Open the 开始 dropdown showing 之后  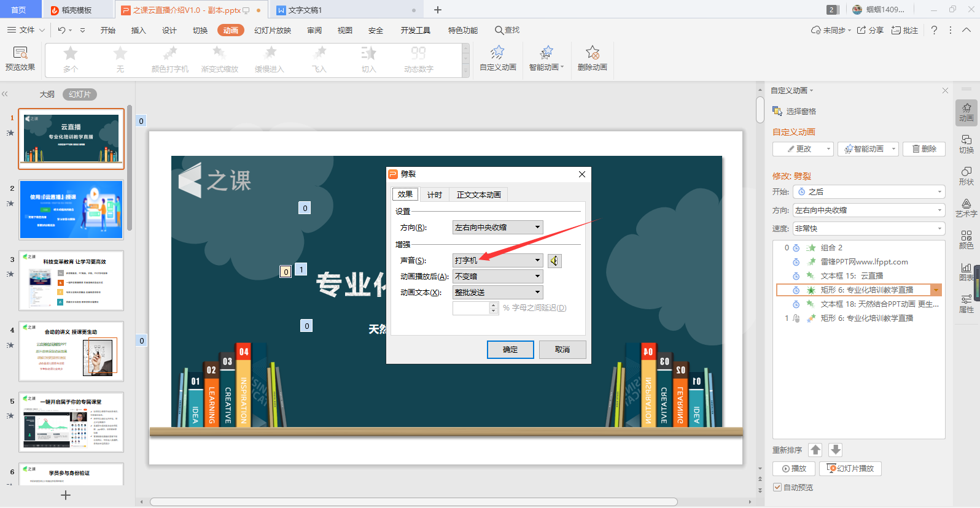click(869, 192)
